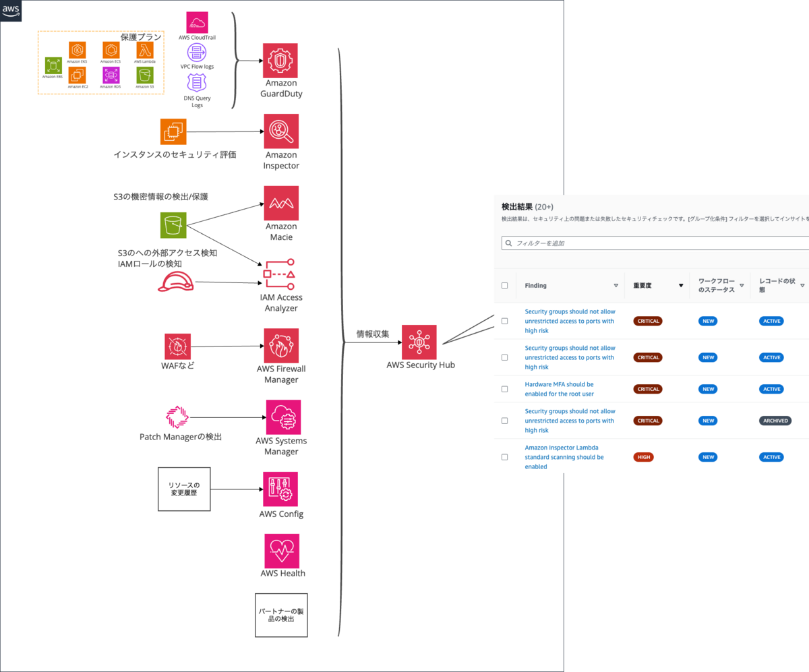Image resolution: width=809 pixels, height=672 pixels.
Task: Sort by the 重要度 column arrow
Action: point(681,285)
